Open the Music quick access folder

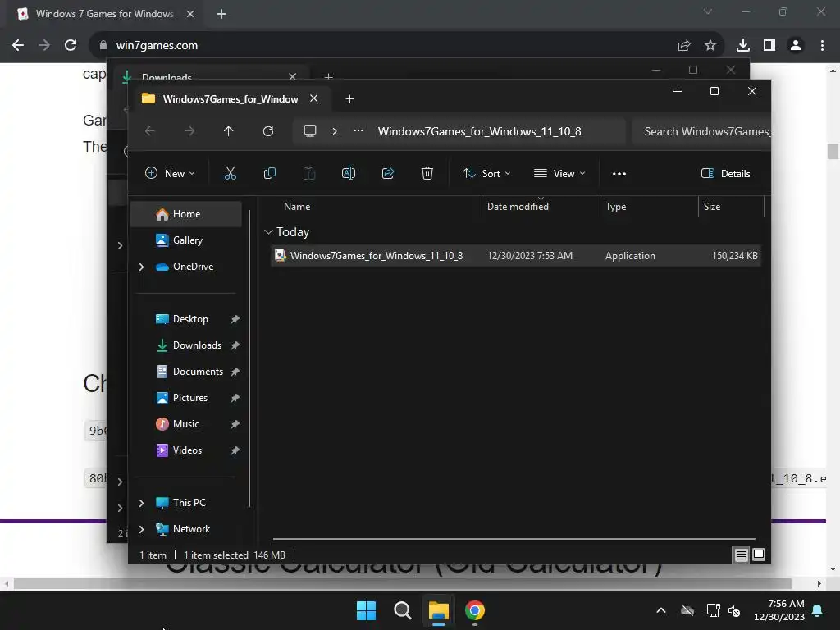click(x=186, y=424)
